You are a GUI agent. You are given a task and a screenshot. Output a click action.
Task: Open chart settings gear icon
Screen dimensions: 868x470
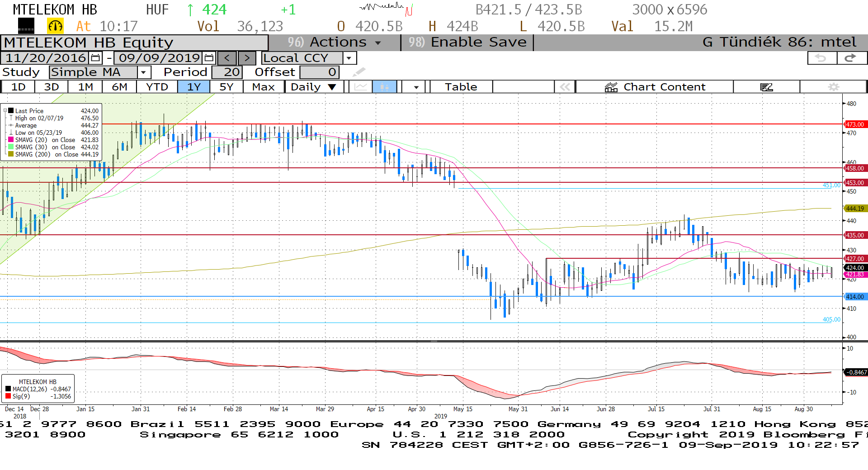pos(833,87)
